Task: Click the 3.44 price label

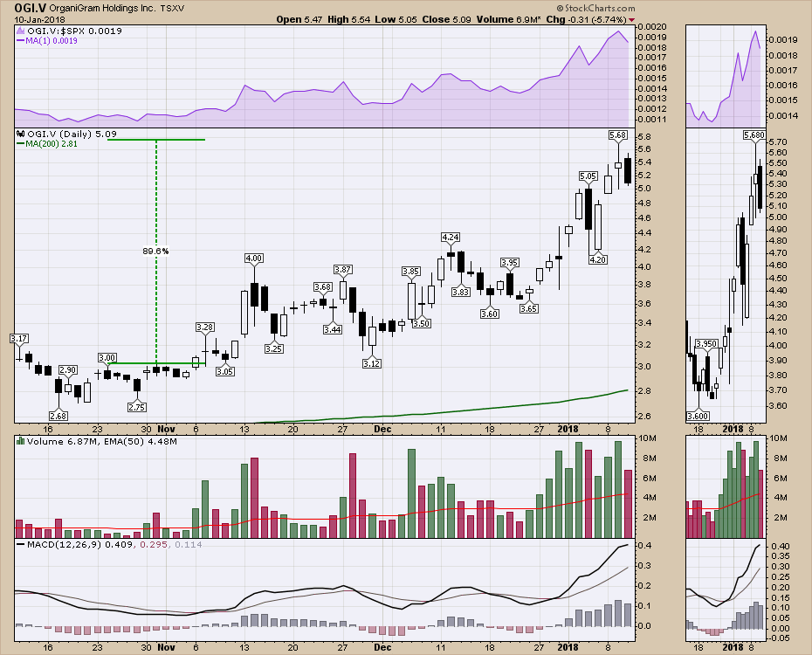Action: tap(333, 329)
